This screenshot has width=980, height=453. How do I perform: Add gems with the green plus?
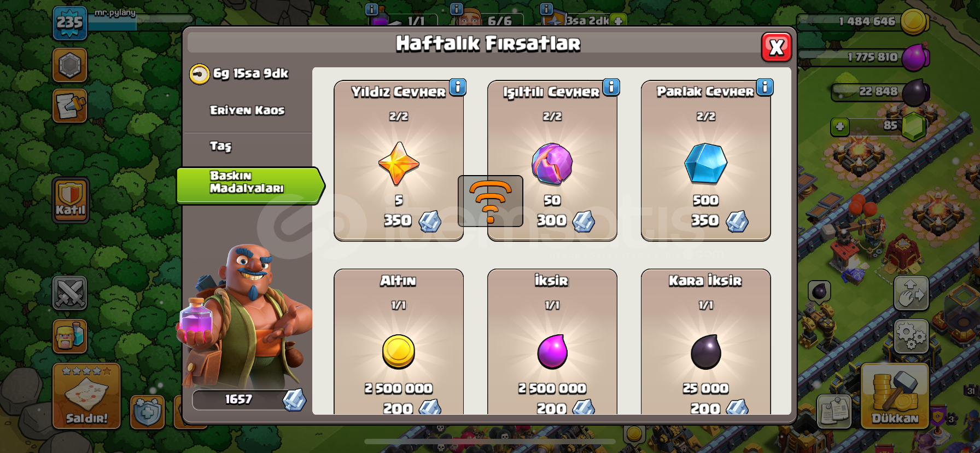pos(840,127)
